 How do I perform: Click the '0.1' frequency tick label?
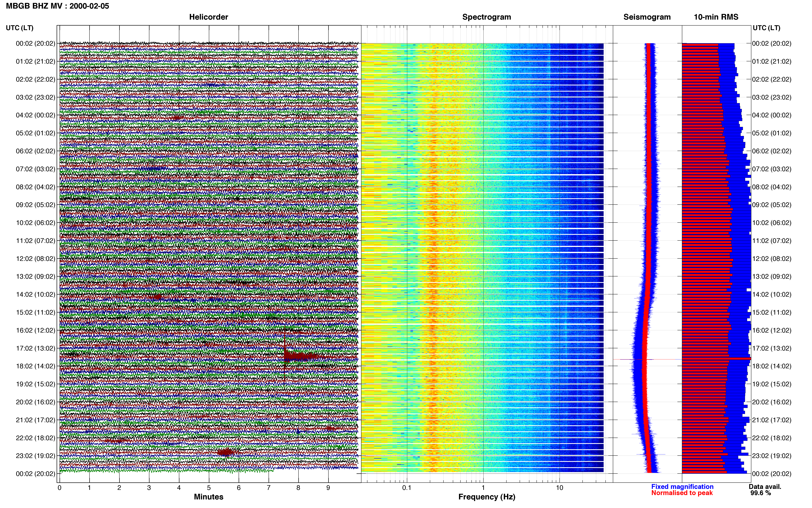407,488
